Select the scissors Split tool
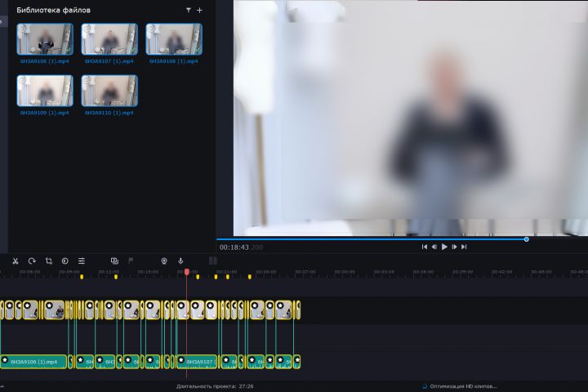The width and height of the screenshot is (588, 392). (x=16, y=261)
